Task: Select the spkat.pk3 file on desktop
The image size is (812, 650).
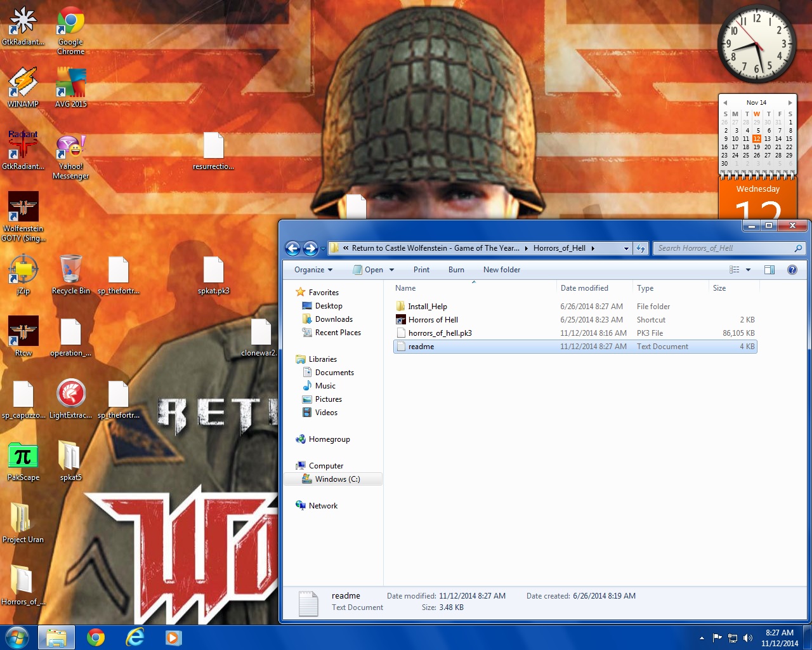Action: point(214,275)
